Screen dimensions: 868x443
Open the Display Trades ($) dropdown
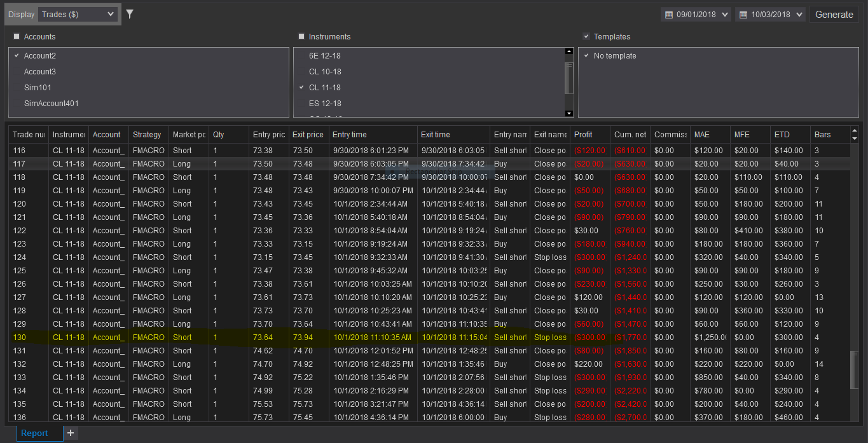(78, 14)
